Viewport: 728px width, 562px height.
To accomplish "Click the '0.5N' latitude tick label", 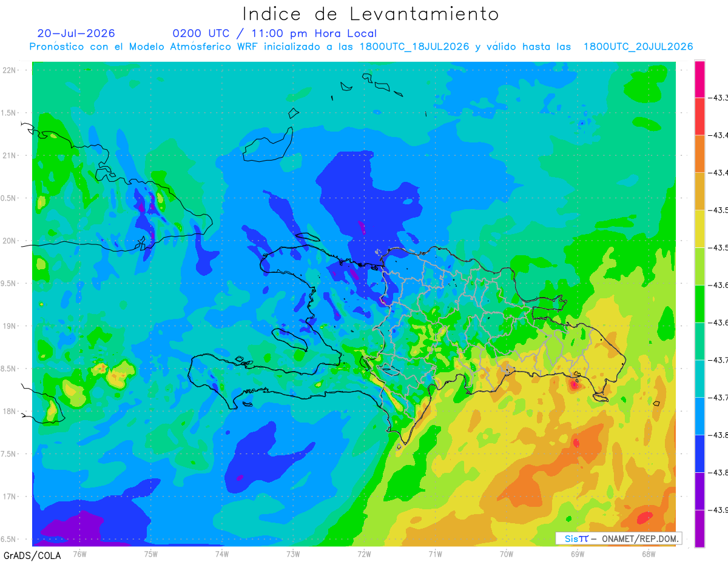I will [9, 198].
